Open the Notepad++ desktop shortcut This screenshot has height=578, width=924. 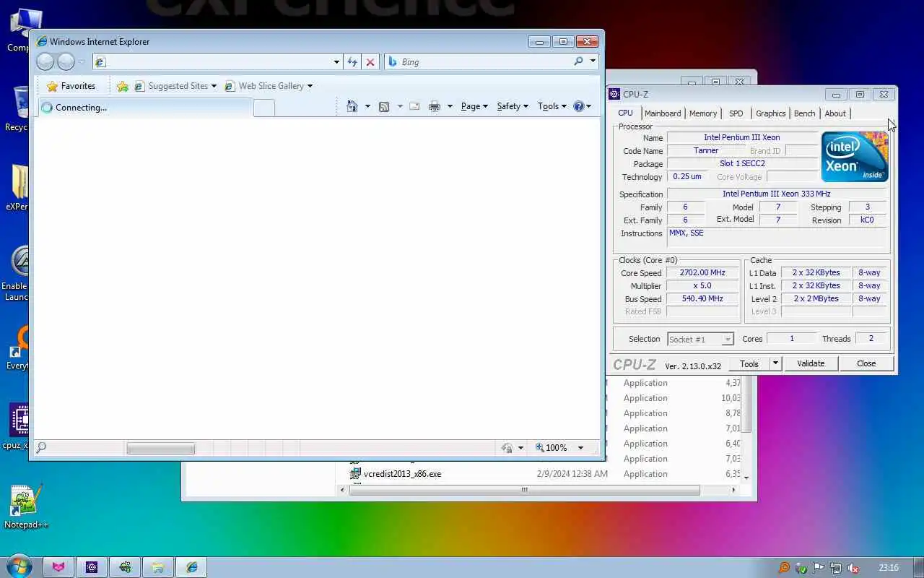point(26,506)
